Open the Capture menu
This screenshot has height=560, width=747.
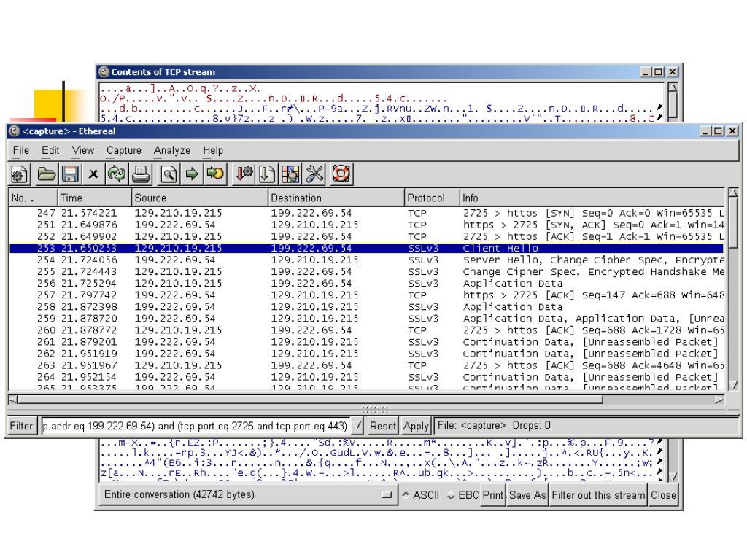coord(124,150)
